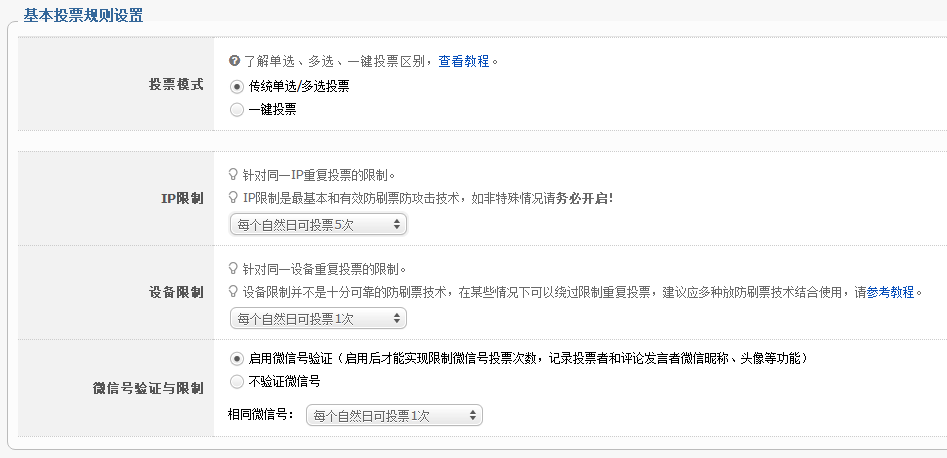This screenshot has height=458, width=947.
Task: Click the 设备限制 row label
Action: [176, 292]
